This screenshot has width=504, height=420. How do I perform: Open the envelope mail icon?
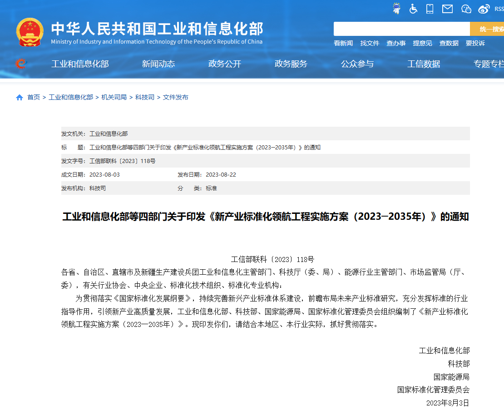click(447, 9)
